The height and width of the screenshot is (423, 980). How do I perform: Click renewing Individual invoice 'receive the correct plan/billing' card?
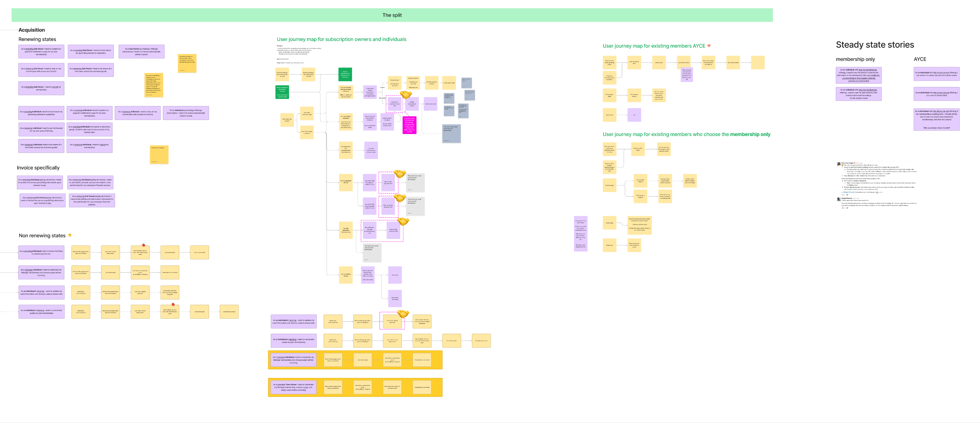40,182
